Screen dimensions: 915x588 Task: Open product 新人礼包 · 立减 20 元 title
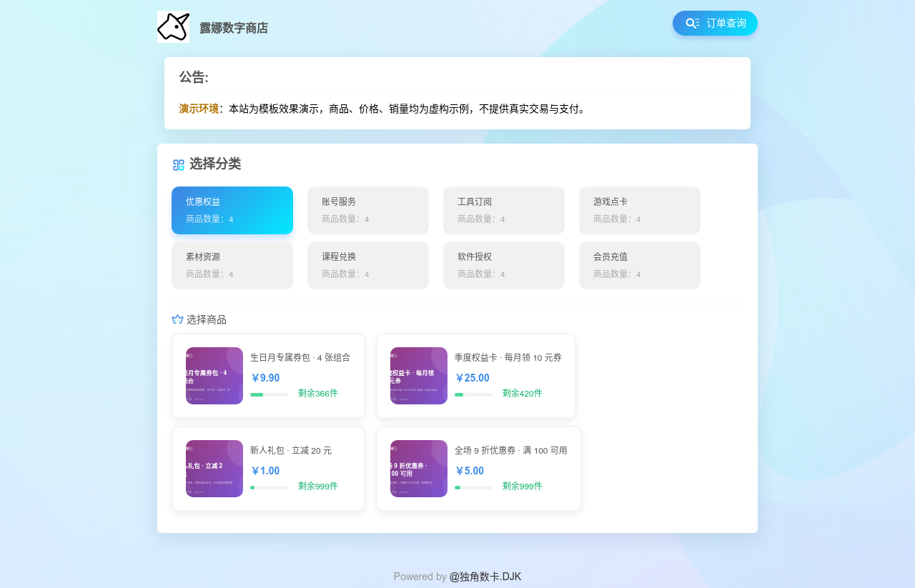[x=291, y=450]
